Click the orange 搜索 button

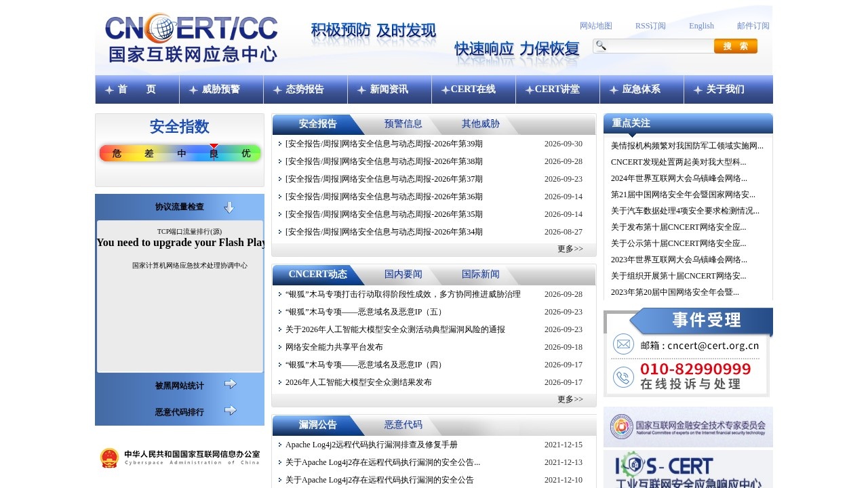(736, 46)
